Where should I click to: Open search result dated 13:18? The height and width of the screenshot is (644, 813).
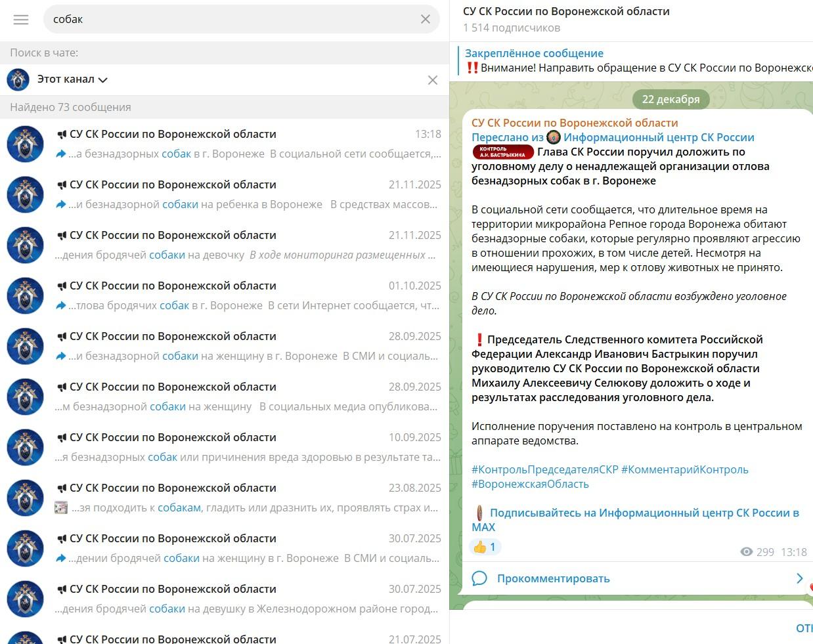(225, 144)
